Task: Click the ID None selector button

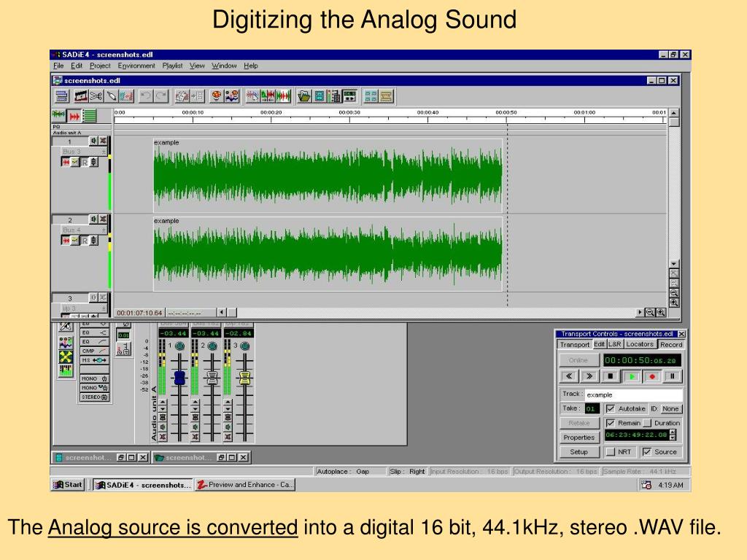Action: pyautogui.click(x=671, y=408)
